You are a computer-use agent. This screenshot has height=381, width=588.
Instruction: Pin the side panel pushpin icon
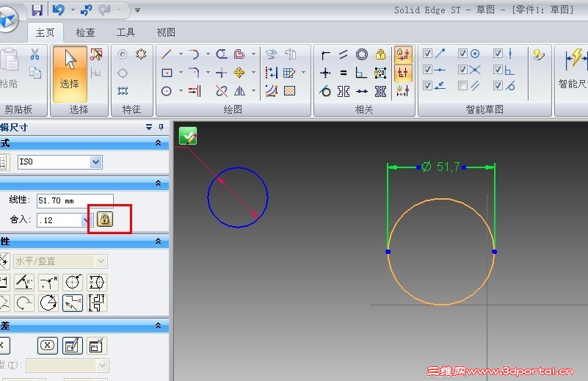click(161, 127)
